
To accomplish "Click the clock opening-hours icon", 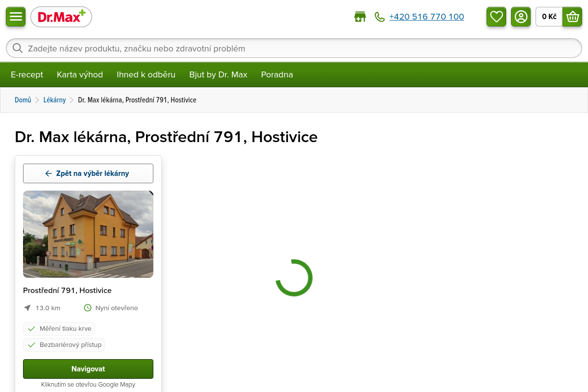I will tap(88, 308).
